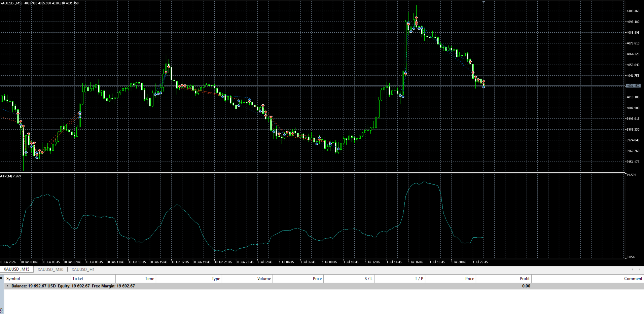644x314 pixels.
Task: Sort trades by the Type column header
Action: (x=189, y=278)
